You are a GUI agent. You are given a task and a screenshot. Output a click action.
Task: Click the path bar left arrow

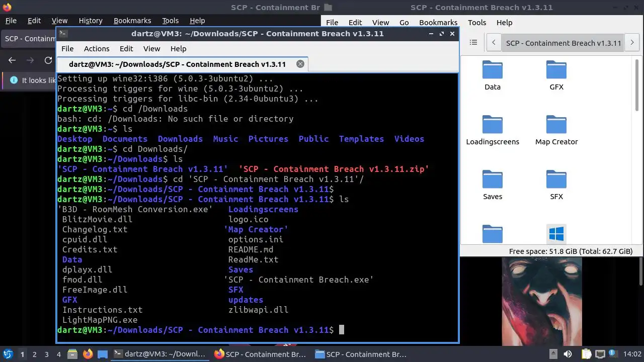coord(494,43)
